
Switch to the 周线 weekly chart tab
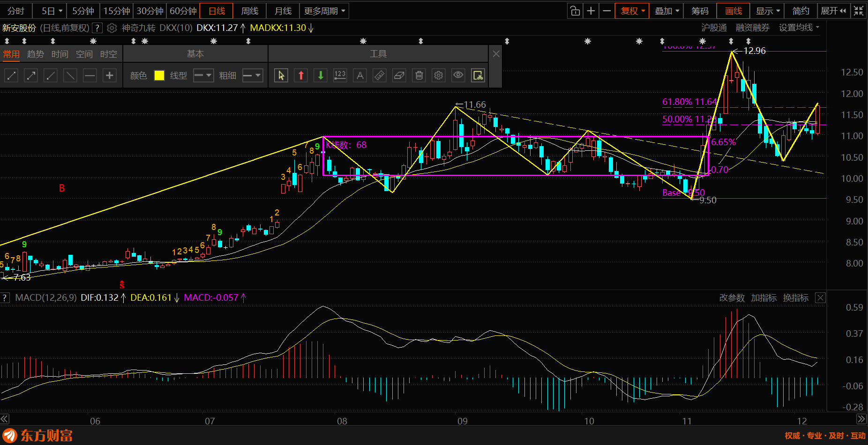(250, 11)
